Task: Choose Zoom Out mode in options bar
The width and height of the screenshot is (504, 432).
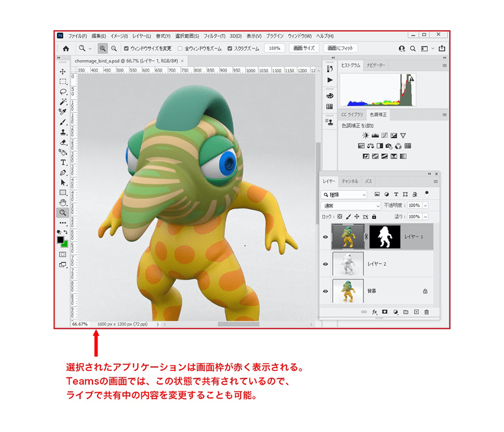Action: coord(114,49)
